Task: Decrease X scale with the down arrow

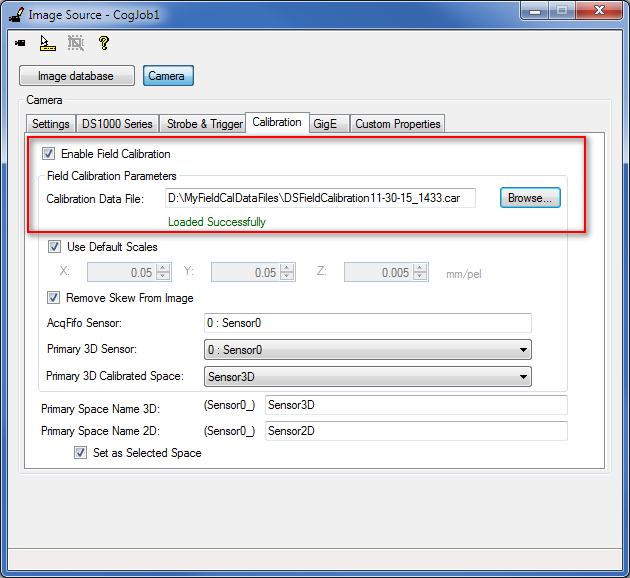Action: 163,276
